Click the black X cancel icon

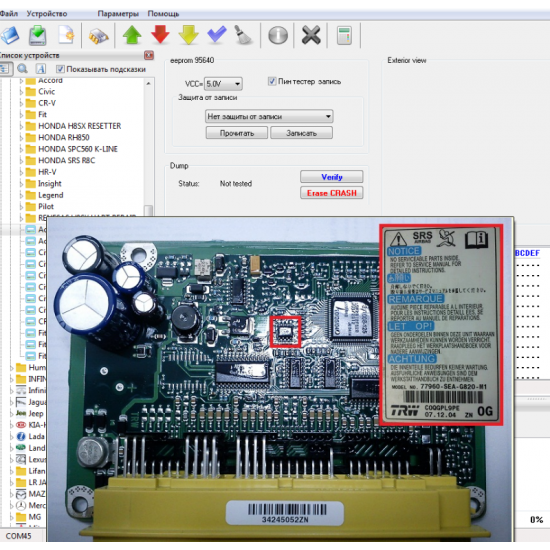(311, 35)
